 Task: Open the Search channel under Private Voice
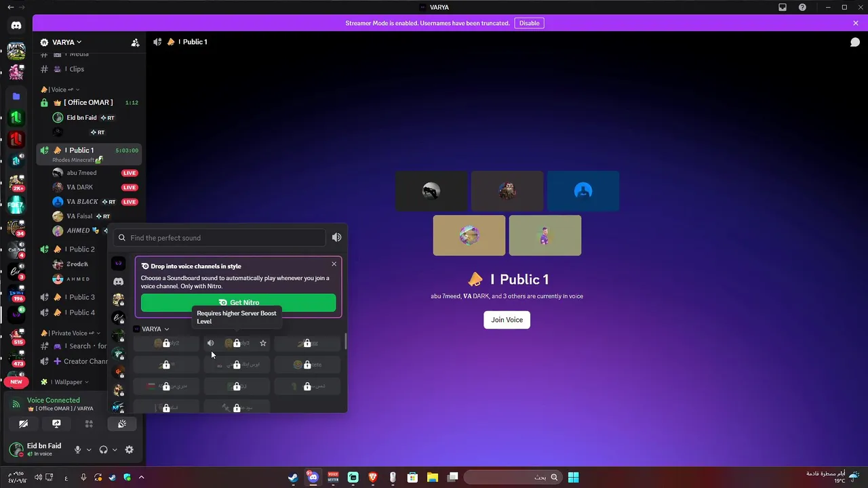pos(75,346)
